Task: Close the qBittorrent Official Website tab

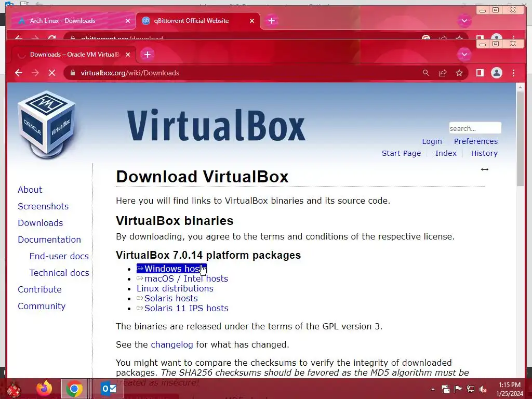Action: (x=252, y=21)
